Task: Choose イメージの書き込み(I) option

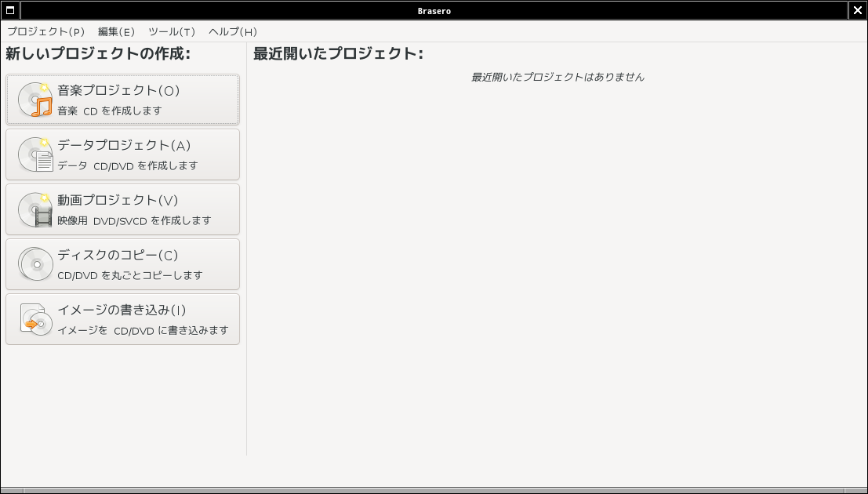Action: click(123, 319)
